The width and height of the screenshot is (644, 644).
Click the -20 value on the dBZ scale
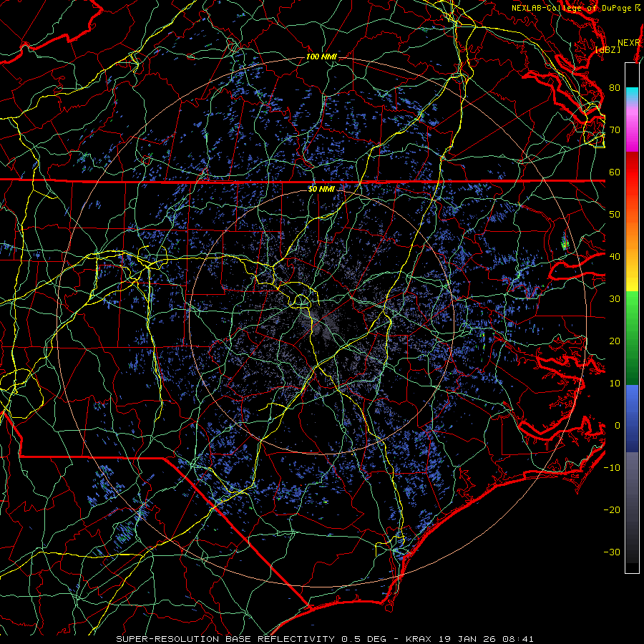pos(612,510)
